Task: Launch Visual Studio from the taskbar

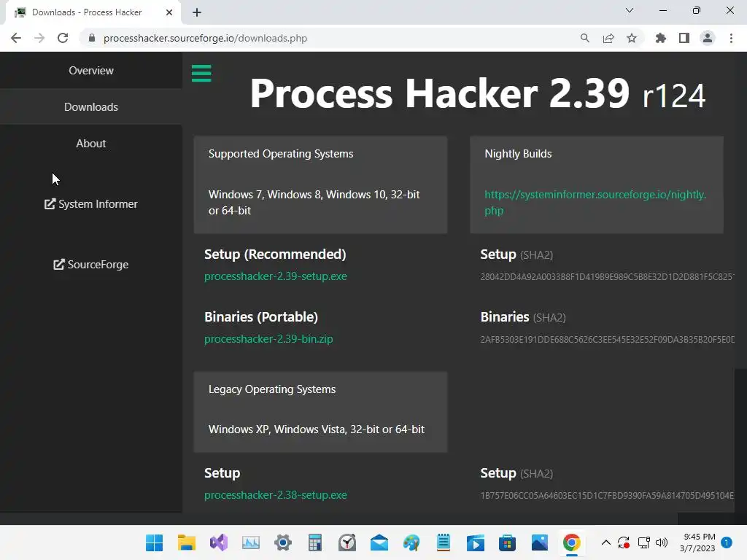Action: point(219,542)
